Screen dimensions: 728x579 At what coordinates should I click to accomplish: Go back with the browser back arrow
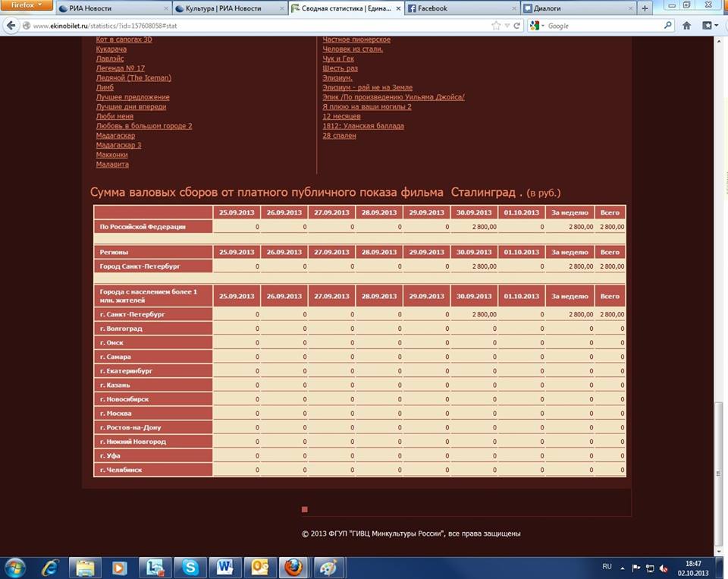11,26
